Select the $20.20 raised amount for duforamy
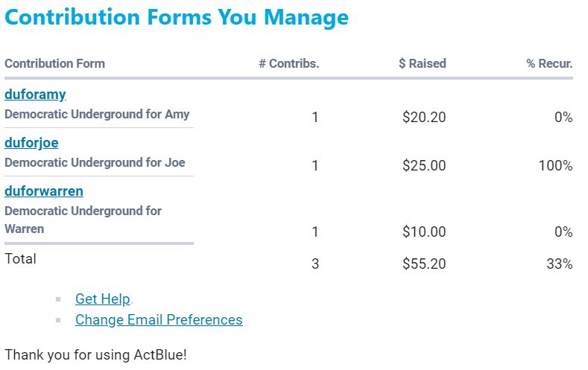Viewport: 588px width, 370px height. (424, 118)
